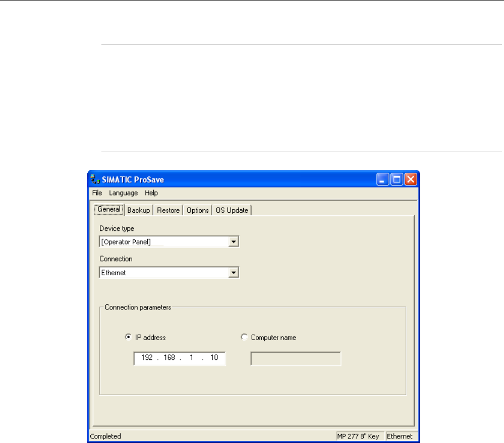This screenshot has width=504, height=443.
Task: Select the IP address radio button
Action: (128, 337)
